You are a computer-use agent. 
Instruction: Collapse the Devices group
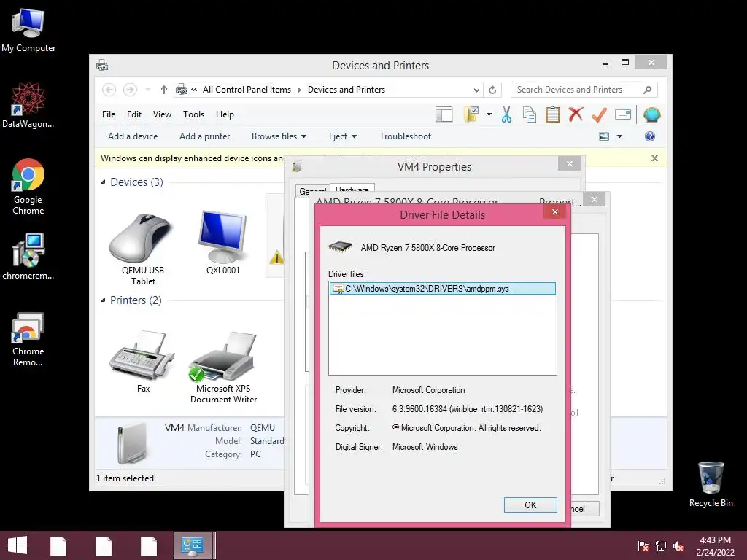point(103,182)
